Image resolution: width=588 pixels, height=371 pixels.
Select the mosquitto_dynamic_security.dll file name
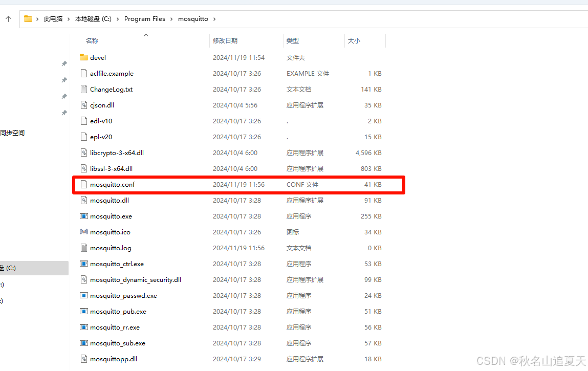(136, 279)
